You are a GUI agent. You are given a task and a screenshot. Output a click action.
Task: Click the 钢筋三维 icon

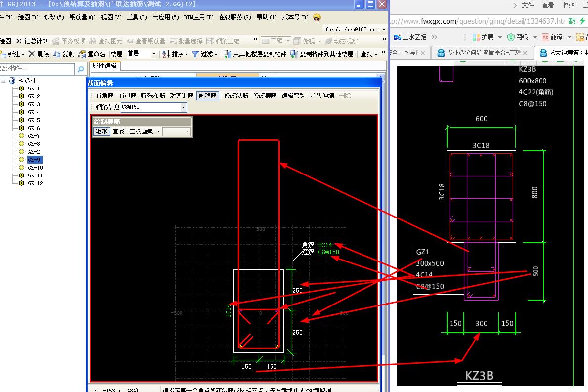[x=210, y=41]
